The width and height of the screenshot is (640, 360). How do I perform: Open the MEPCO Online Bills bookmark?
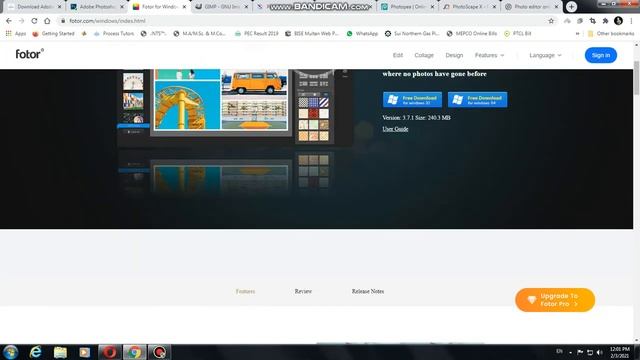point(472,33)
